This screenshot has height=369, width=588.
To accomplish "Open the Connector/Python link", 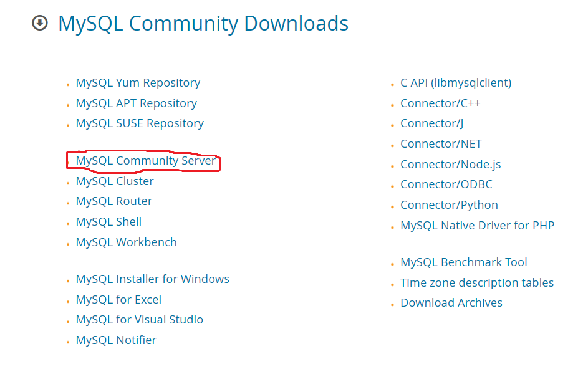I will tap(449, 205).
